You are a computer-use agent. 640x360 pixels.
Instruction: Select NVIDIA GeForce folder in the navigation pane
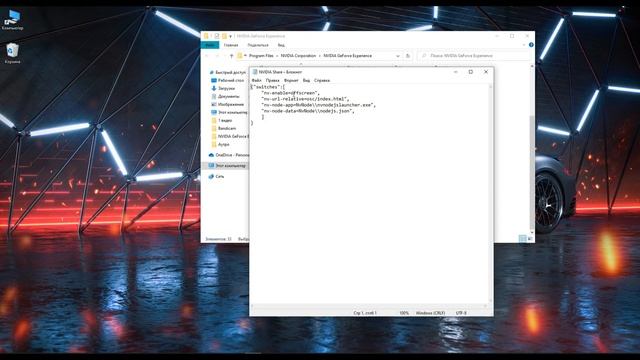(x=230, y=136)
